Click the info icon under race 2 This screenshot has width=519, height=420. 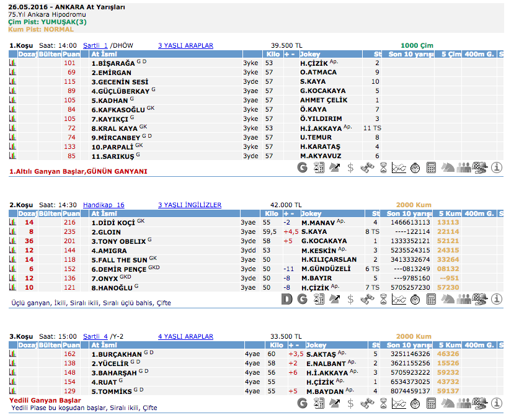pyautogui.click(x=496, y=299)
